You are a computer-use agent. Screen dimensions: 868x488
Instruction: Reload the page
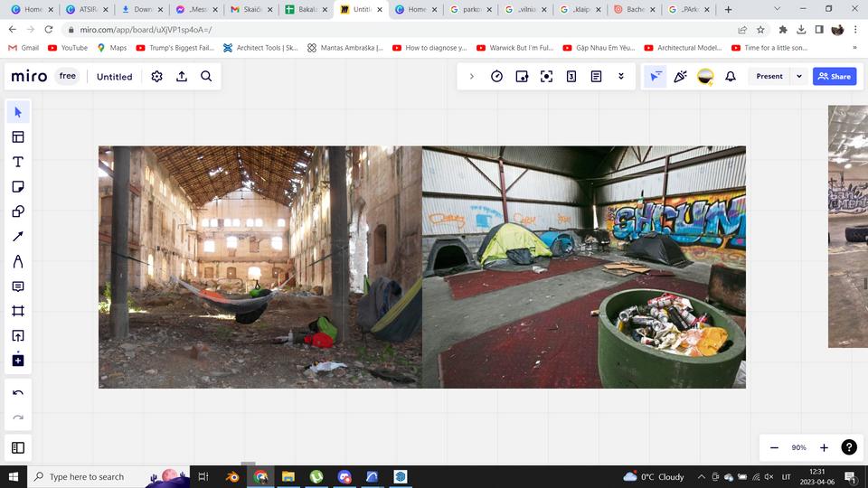[49, 29]
